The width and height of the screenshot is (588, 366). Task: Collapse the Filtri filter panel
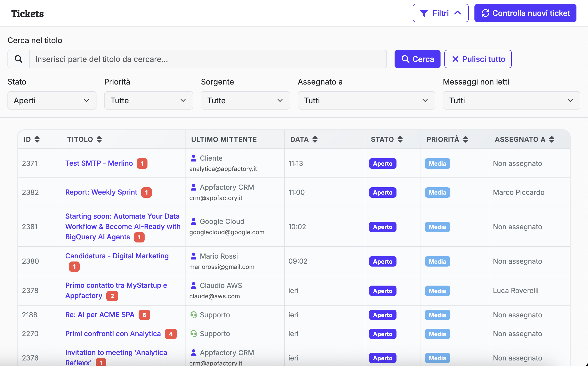coord(441,13)
